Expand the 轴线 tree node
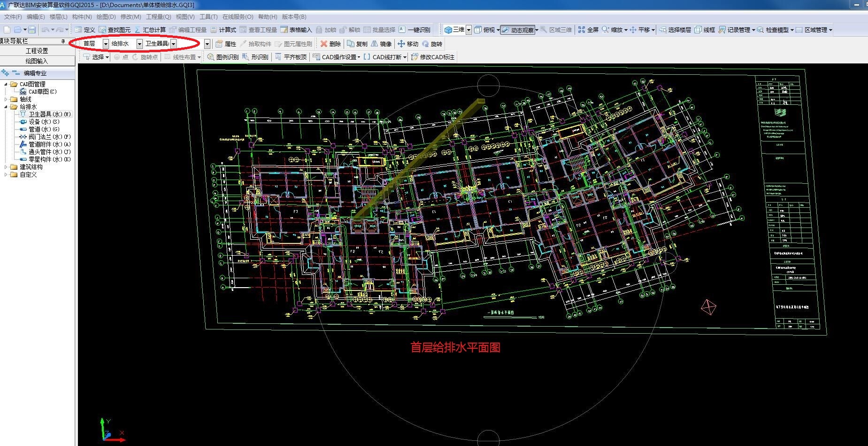 click(x=6, y=99)
